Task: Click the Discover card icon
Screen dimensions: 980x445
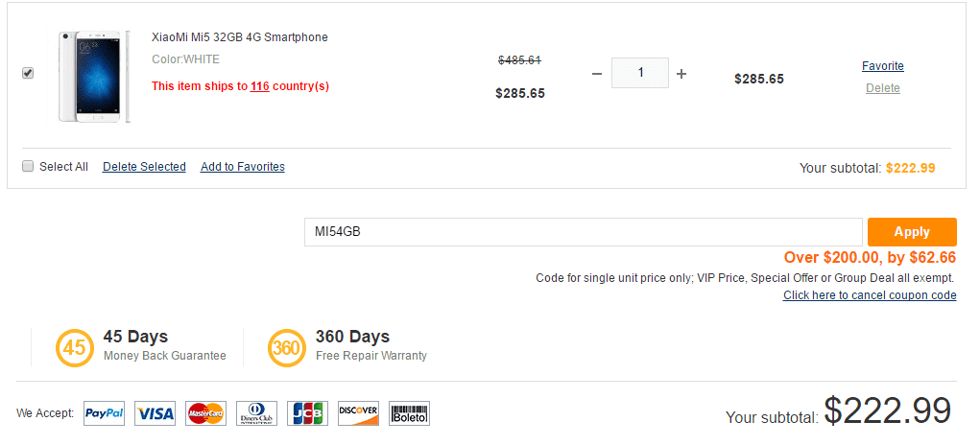Action: pyautogui.click(x=358, y=413)
